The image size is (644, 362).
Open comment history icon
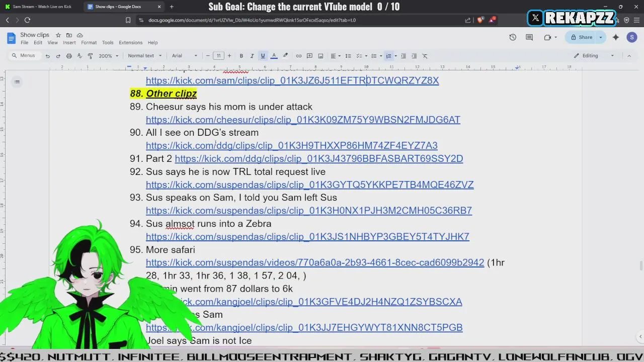coord(529,37)
